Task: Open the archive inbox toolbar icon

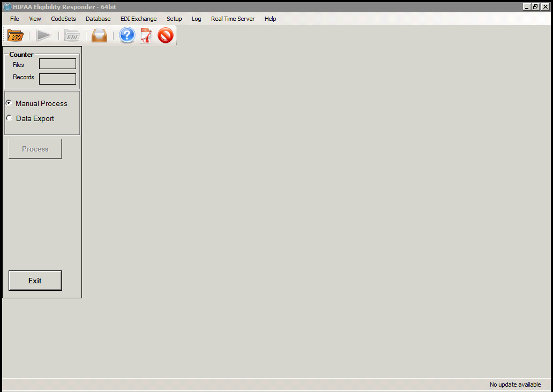Action: click(99, 35)
